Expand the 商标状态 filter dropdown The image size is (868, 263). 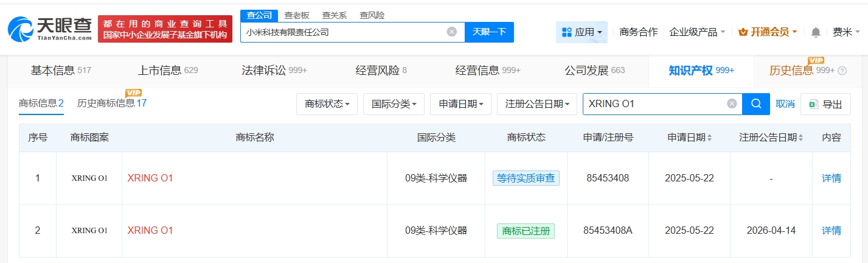(x=327, y=104)
